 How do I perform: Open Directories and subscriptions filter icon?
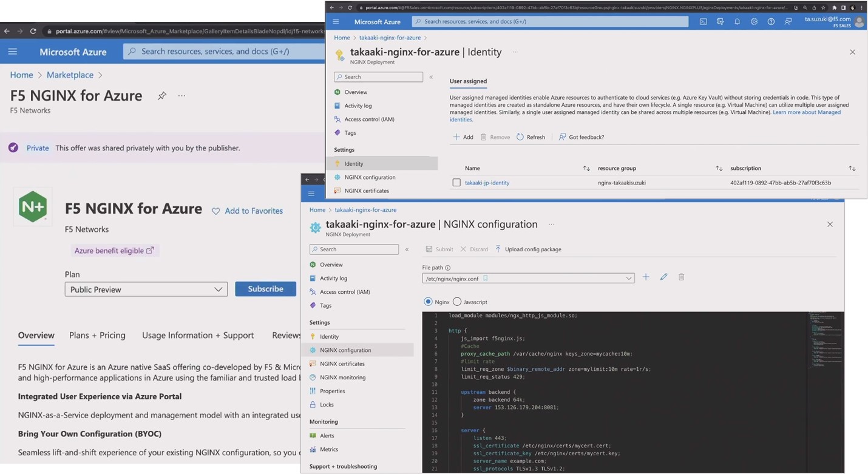click(x=720, y=22)
